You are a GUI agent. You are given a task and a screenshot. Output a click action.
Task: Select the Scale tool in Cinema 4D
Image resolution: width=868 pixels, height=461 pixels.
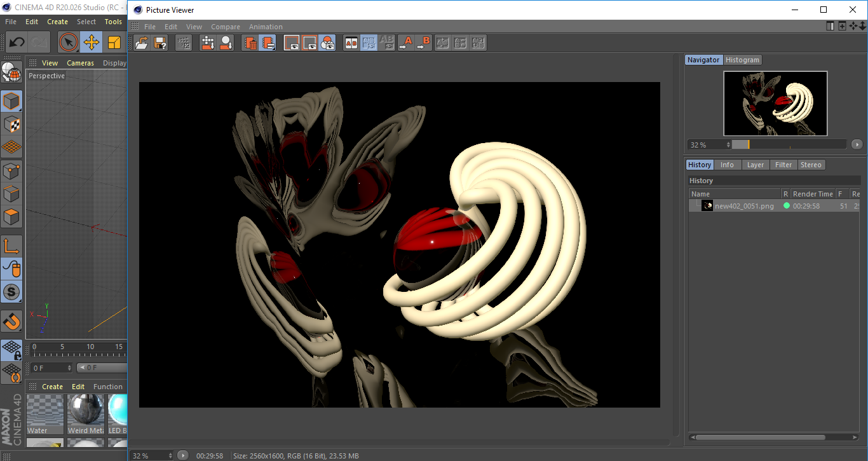114,43
